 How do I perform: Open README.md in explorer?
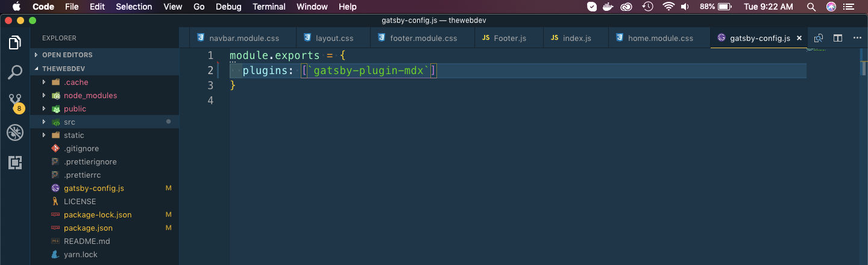coord(104,241)
